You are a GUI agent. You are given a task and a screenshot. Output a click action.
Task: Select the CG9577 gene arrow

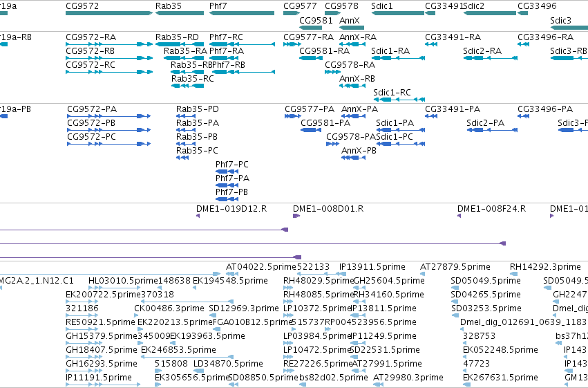pyautogui.click(x=292, y=13)
